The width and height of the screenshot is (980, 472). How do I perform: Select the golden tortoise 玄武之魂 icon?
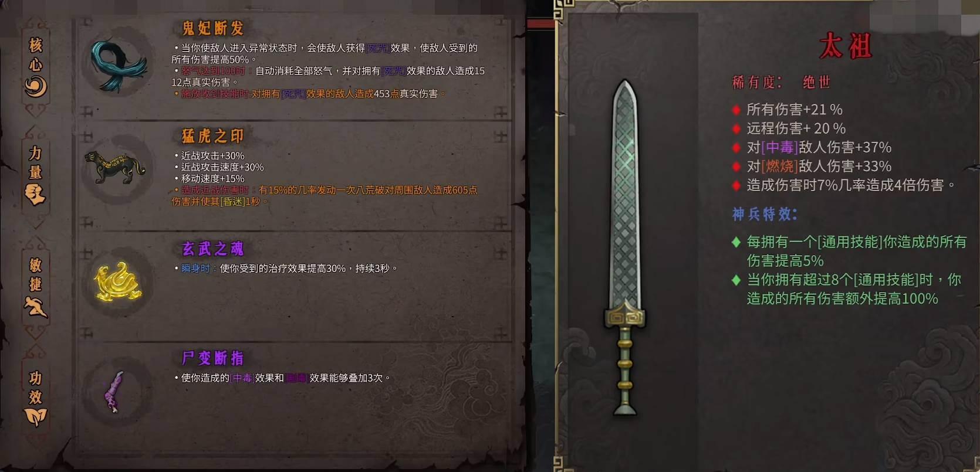118,282
